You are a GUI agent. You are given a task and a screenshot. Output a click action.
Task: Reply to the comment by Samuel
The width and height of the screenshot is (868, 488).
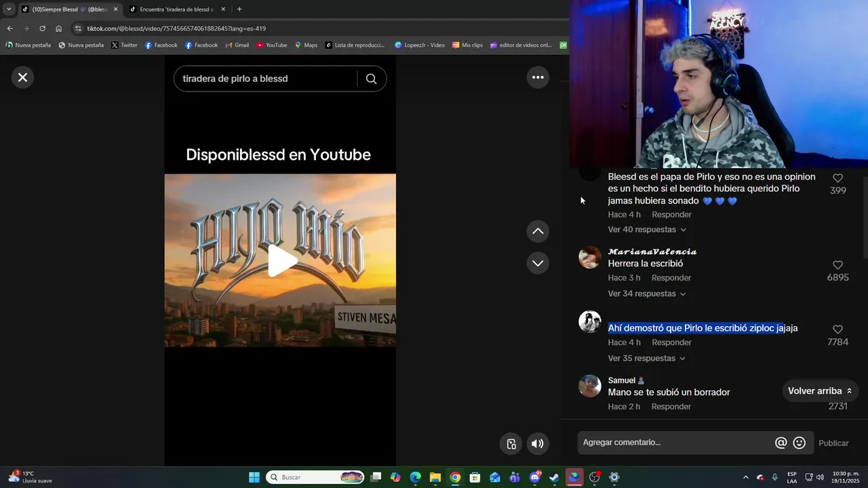[671, 407]
